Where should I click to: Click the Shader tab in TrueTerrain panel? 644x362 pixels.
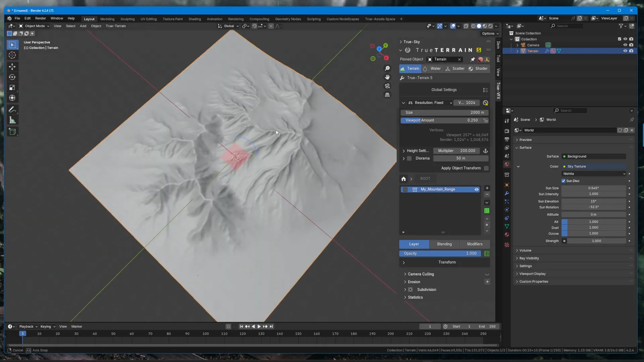point(481,68)
